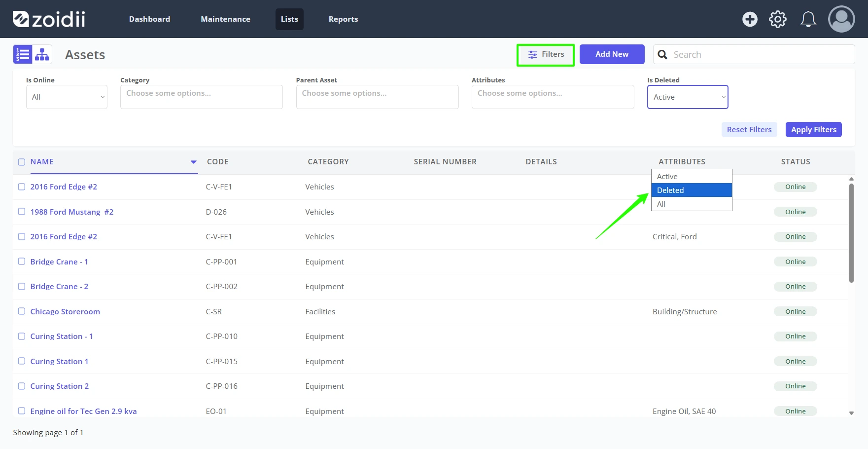Open the Lists menu
The height and width of the screenshot is (449, 868).
(x=289, y=19)
